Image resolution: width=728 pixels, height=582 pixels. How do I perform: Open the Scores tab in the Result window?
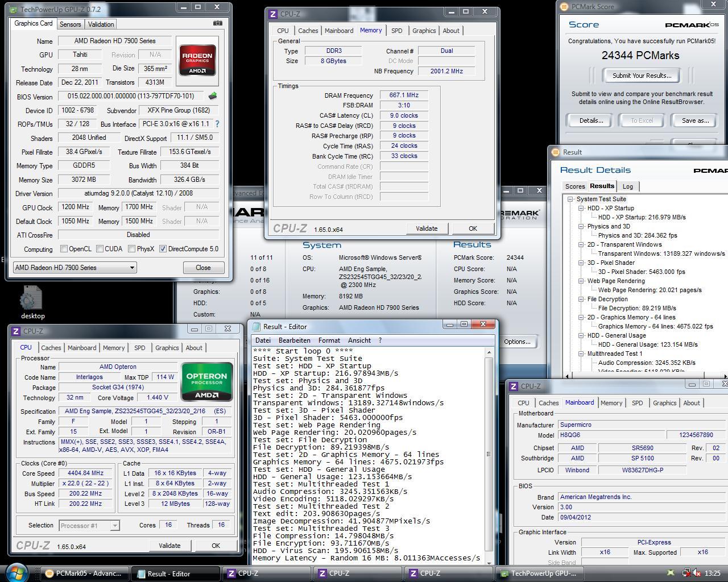(x=574, y=186)
